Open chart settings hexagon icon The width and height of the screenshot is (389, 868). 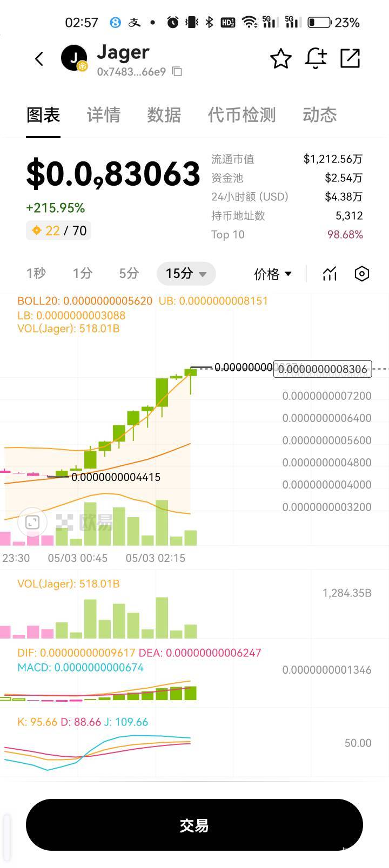[362, 274]
